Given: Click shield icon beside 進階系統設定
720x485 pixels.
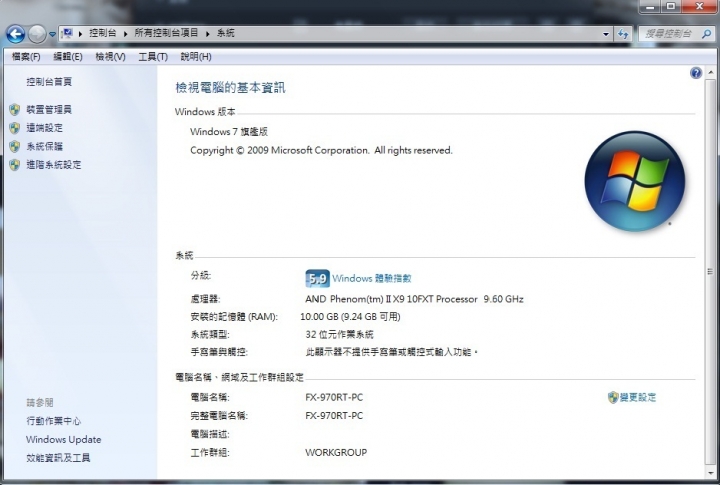Looking at the screenshot, I should (x=15, y=165).
